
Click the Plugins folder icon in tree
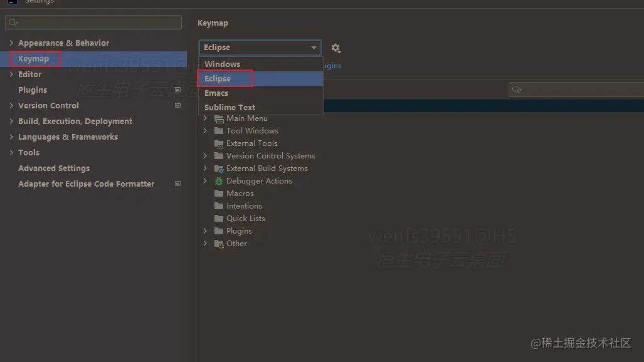[x=219, y=231]
